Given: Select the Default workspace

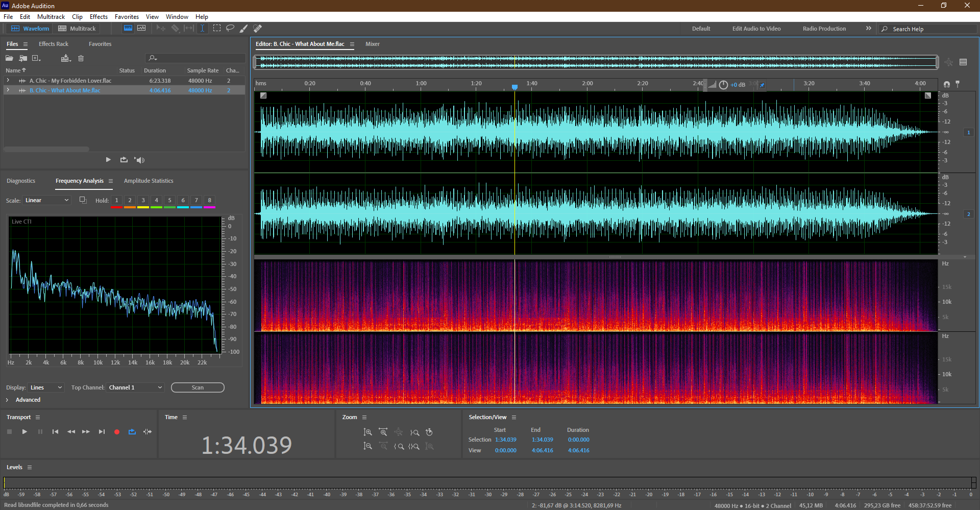Looking at the screenshot, I should (701, 29).
